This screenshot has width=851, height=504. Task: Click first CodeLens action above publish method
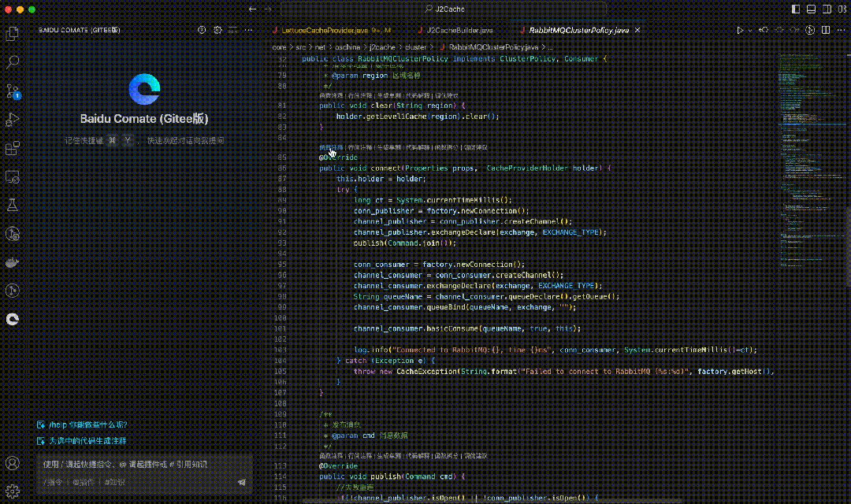coord(331,456)
